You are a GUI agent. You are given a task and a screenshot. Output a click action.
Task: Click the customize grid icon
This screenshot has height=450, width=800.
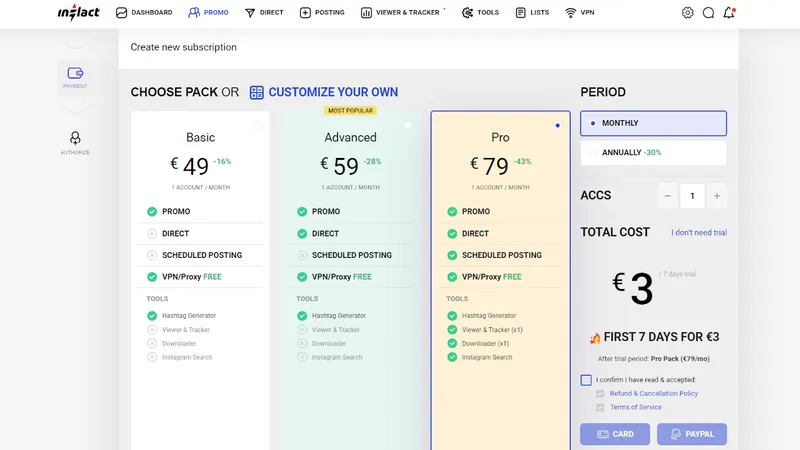(x=256, y=92)
